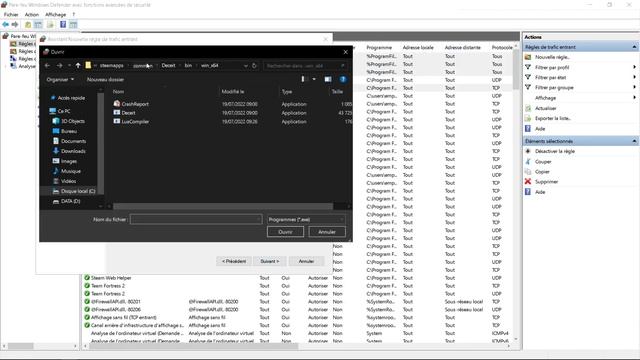Collapse the Règles de trafic entrant section
Image resolution: width=640 pixels, height=360 pixels.
tap(634, 47)
